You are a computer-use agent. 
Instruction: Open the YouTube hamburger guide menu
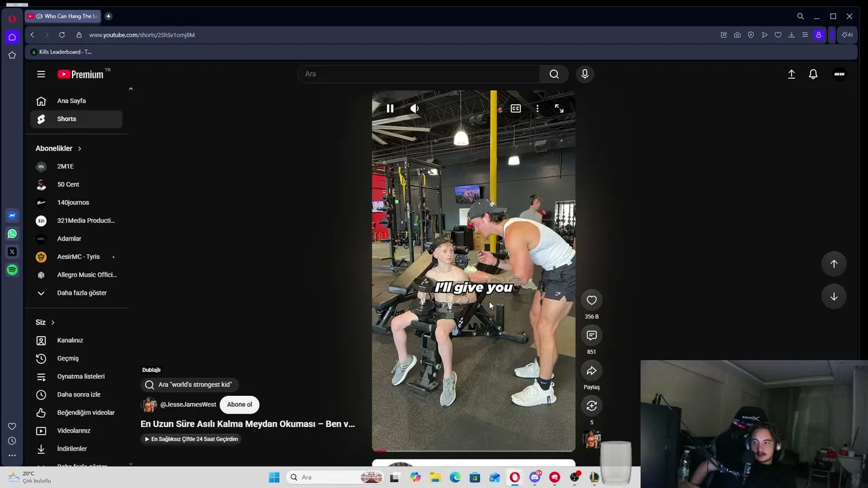(41, 74)
